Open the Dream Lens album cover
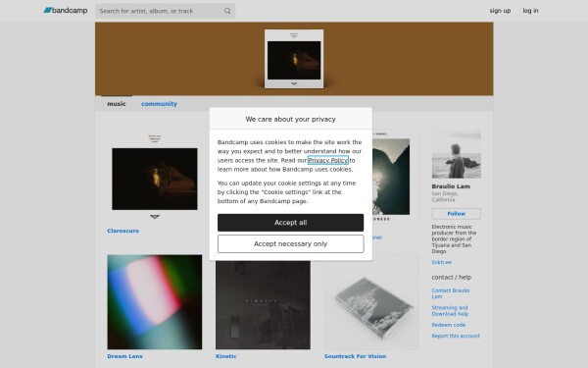The height and width of the screenshot is (368, 588). point(155,302)
